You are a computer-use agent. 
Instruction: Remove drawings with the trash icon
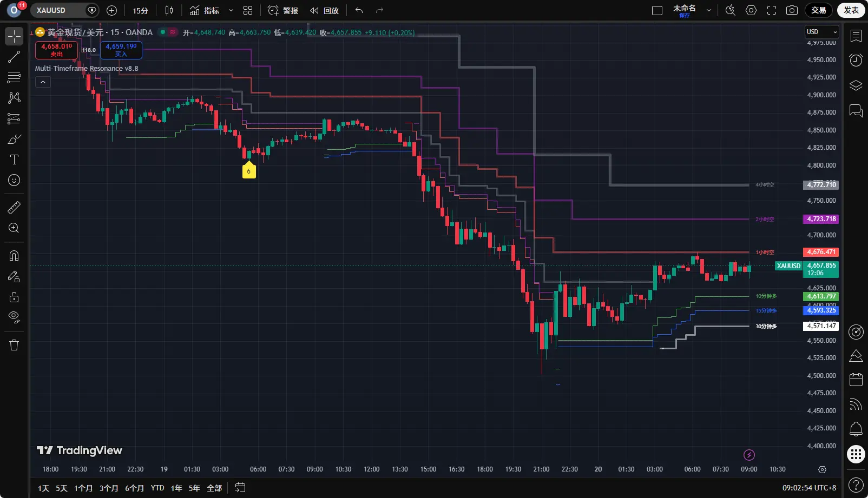coord(14,345)
